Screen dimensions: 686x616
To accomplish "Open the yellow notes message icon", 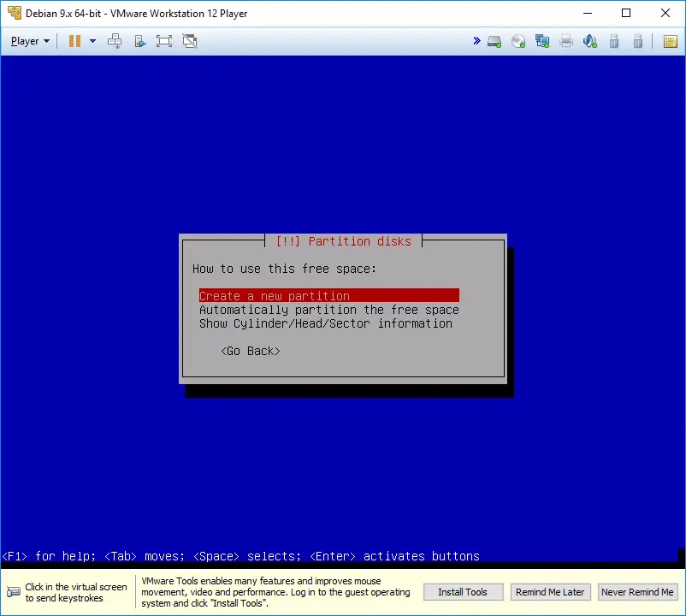I will [x=670, y=41].
